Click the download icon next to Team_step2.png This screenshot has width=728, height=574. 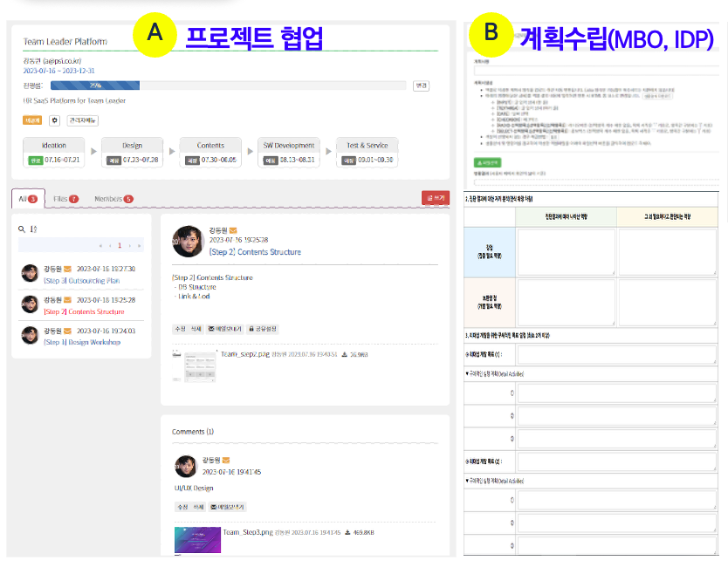[x=346, y=354]
